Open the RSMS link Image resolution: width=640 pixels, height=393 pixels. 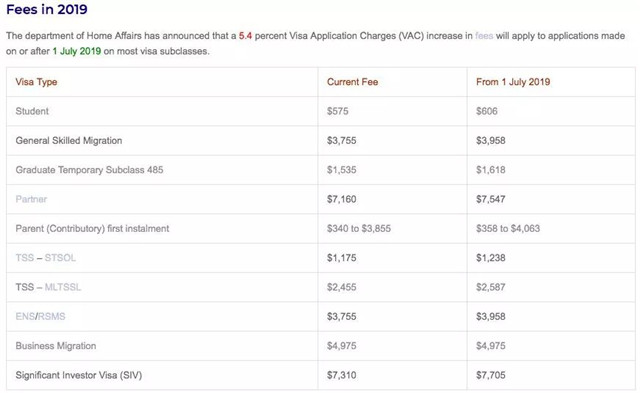52,317
